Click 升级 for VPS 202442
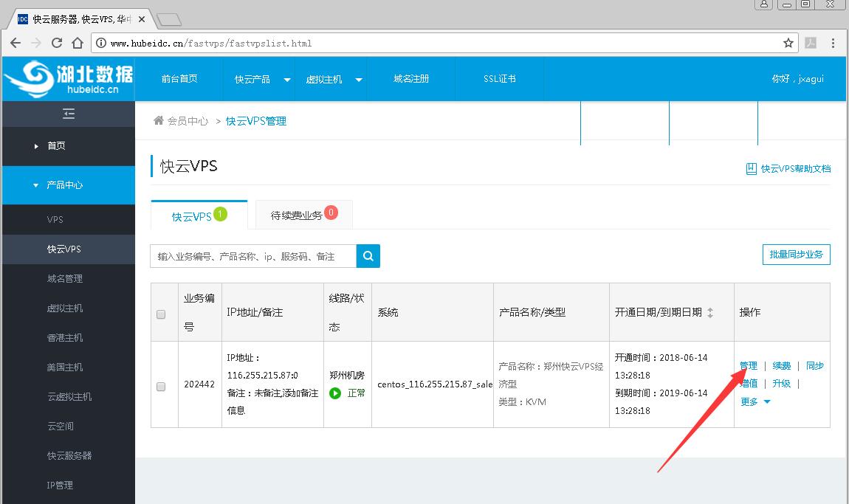This screenshot has height=504, width=849. [781, 383]
